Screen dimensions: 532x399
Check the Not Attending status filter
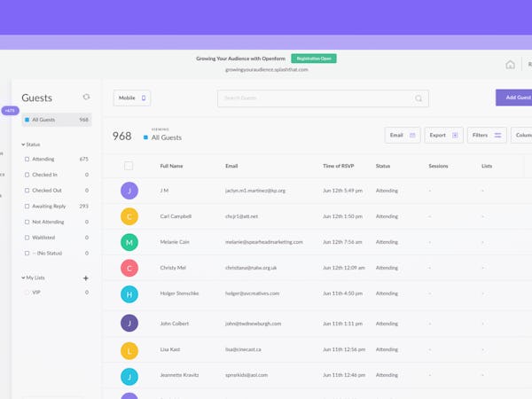click(x=27, y=222)
